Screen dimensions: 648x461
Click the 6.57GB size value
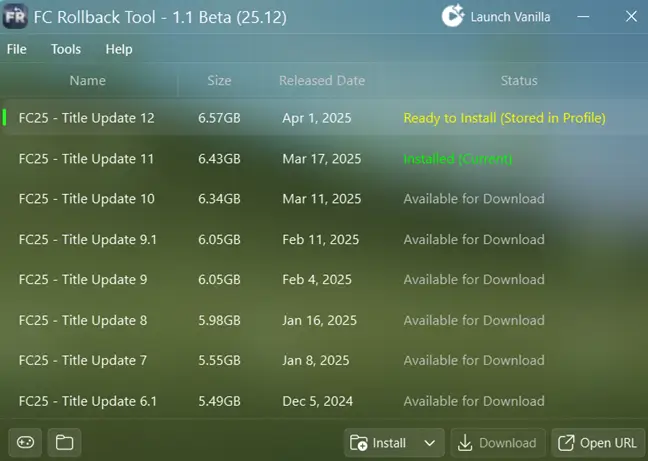click(x=219, y=118)
